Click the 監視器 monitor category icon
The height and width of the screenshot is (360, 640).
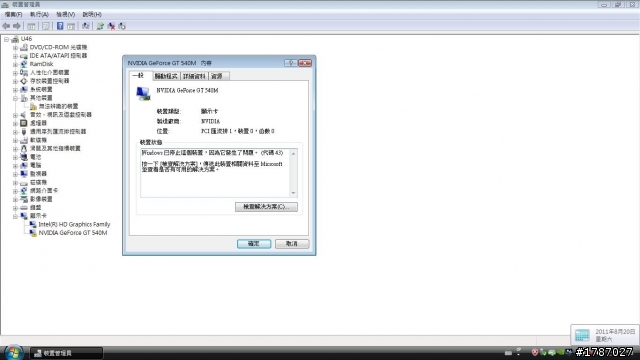pos(24,173)
